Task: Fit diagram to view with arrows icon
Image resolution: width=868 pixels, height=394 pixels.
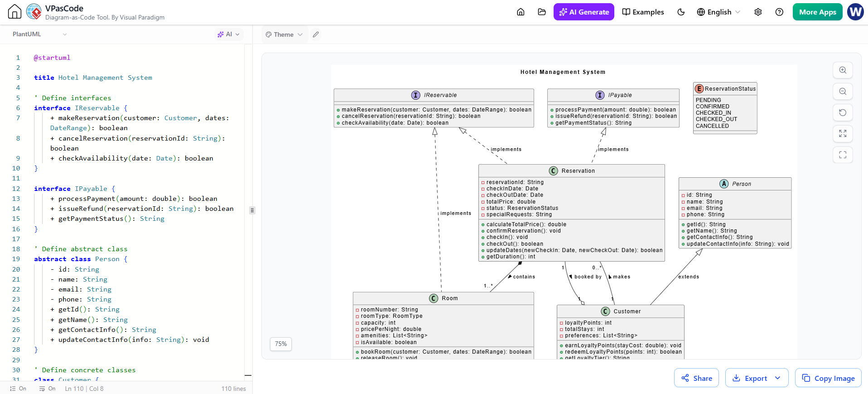Action: 843,134
